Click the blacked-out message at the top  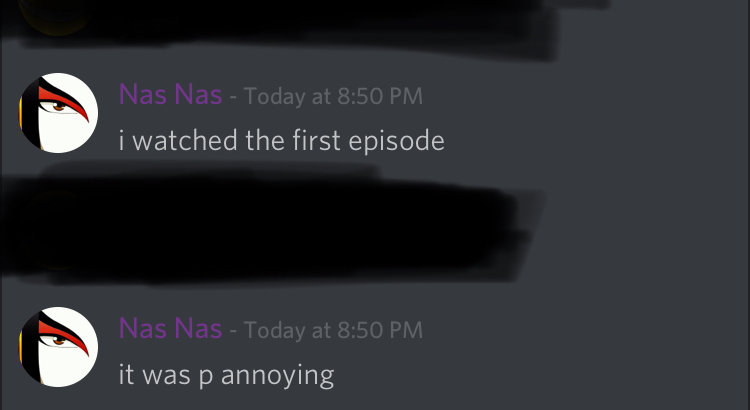point(287,24)
